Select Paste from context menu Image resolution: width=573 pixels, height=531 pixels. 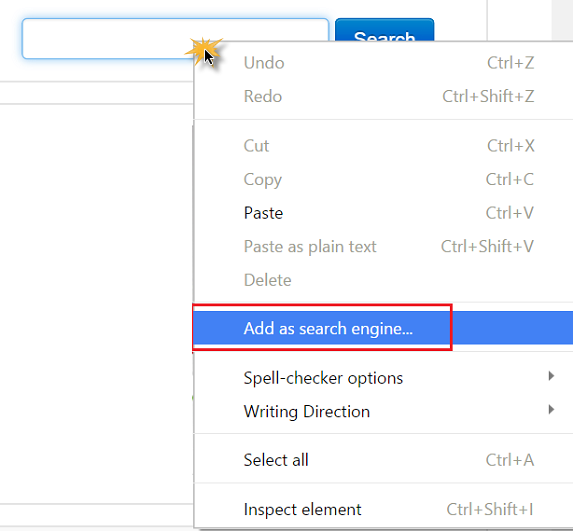383,213
